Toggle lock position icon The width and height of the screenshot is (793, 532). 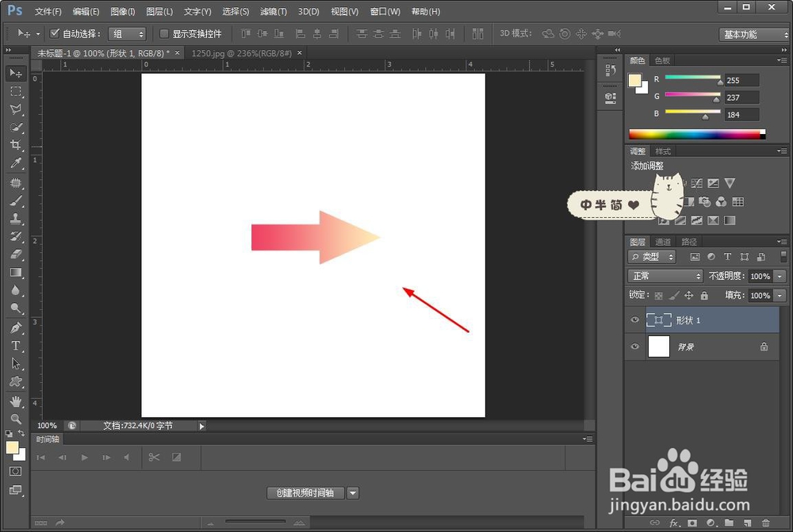pyautogui.click(x=689, y=295)
